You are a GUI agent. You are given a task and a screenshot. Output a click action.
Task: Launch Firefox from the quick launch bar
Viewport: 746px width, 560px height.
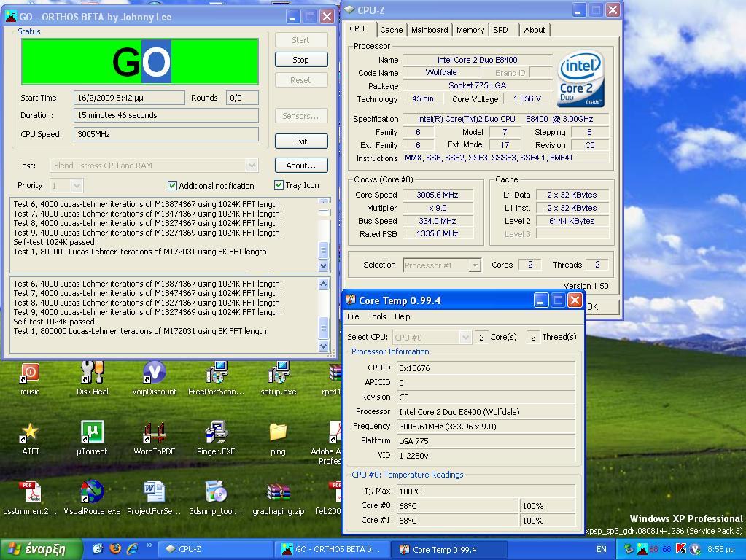[x=115, y=549]
